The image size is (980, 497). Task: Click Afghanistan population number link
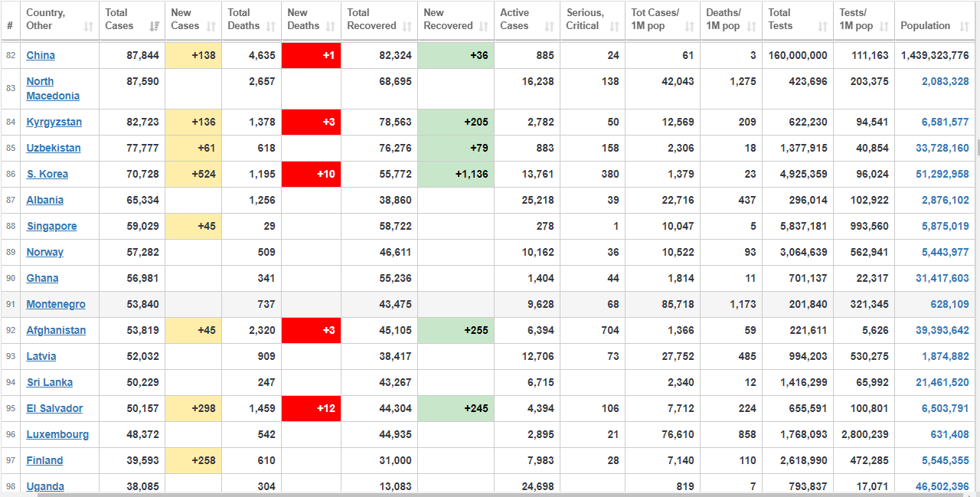click(x=942, y=330)
